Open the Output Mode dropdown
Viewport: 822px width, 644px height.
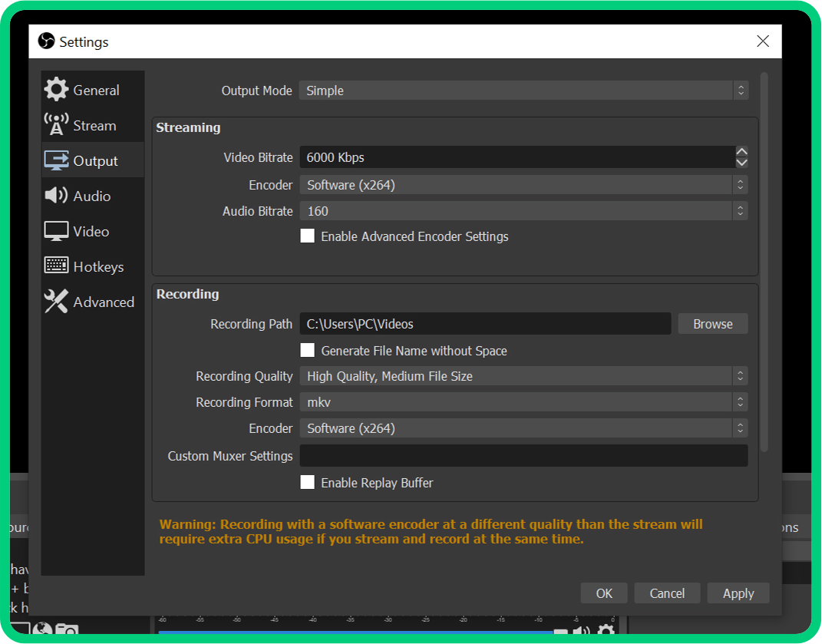pyautogui.click(x=523, y=91)
